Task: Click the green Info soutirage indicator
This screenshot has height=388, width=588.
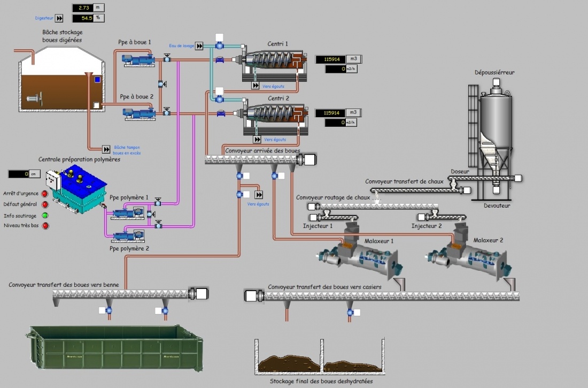Action: (x=45, y=216)
